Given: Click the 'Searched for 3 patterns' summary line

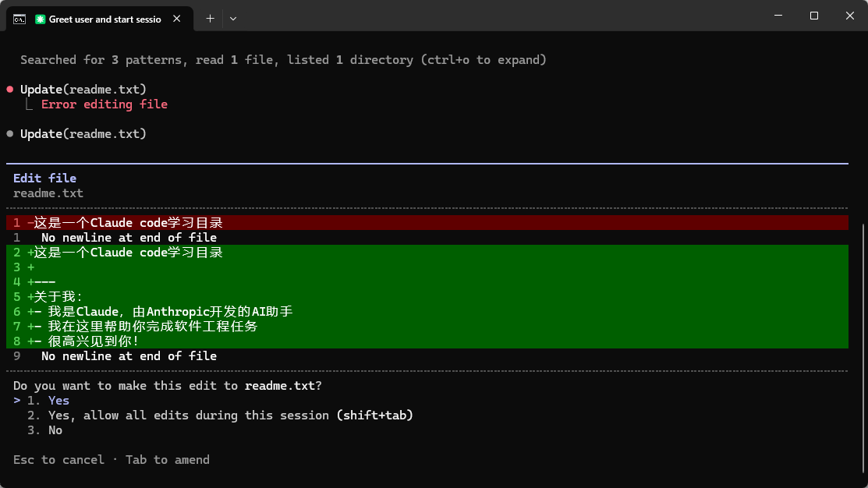Looking at the screenshot, I should pos(283,60).
